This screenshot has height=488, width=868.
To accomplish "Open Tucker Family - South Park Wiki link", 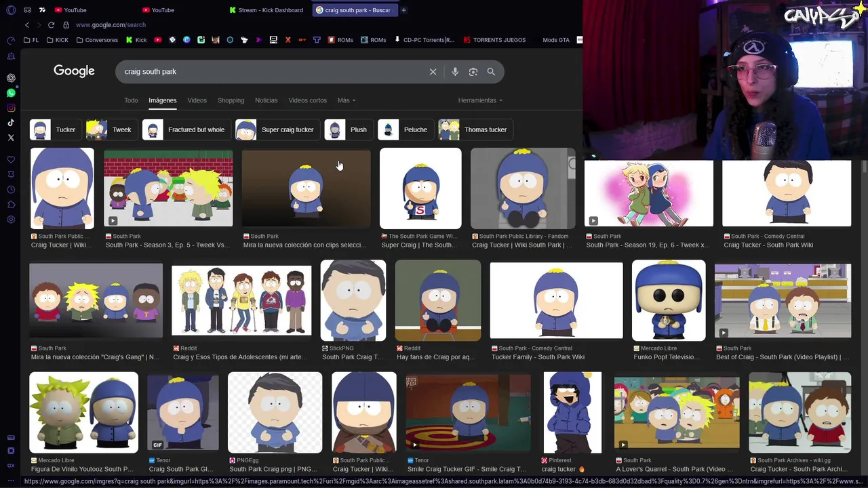I will 538,357.
